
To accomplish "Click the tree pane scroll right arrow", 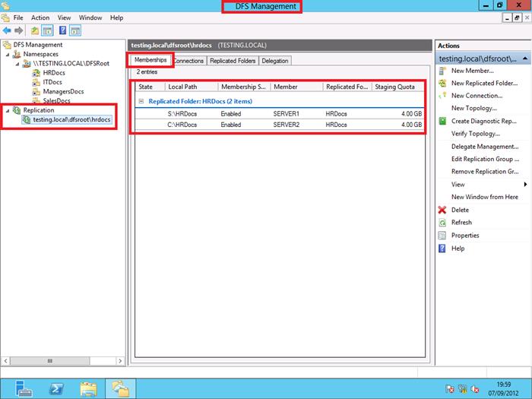I will 120,361.
